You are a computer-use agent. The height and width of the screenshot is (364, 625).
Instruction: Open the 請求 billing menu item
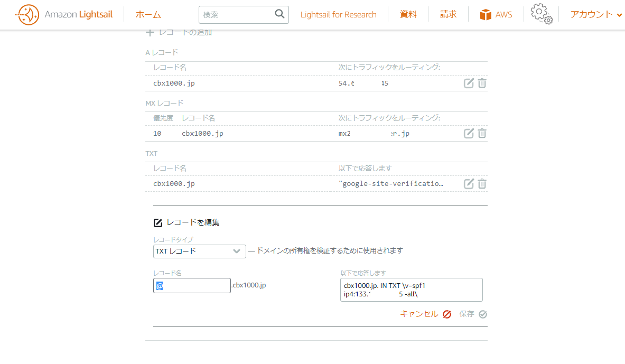coord(448,15)
